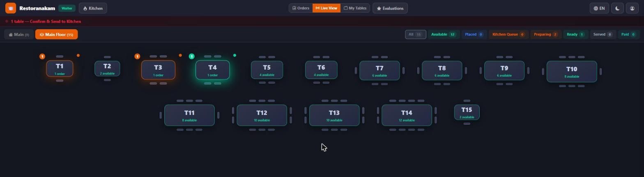The image size is (644, 177).
Task: Open the Evaluations page
Action: [390, 8]
